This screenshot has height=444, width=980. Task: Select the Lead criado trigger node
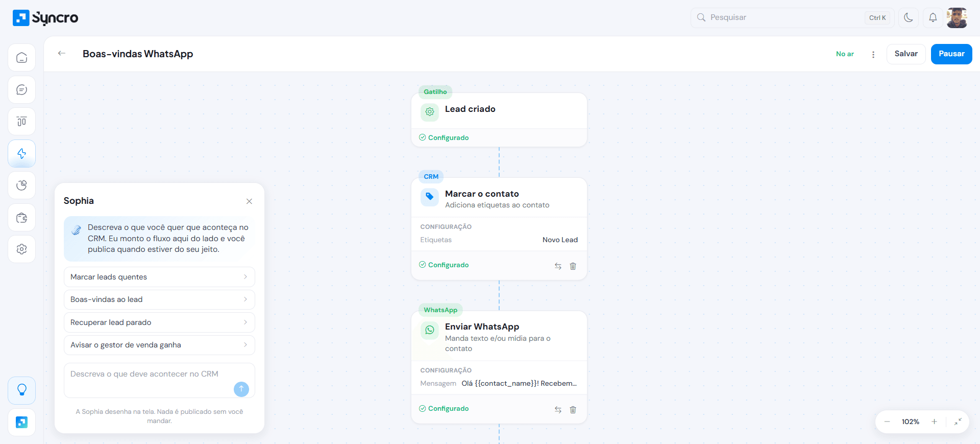pyautogui.click(x=499, y=120)
